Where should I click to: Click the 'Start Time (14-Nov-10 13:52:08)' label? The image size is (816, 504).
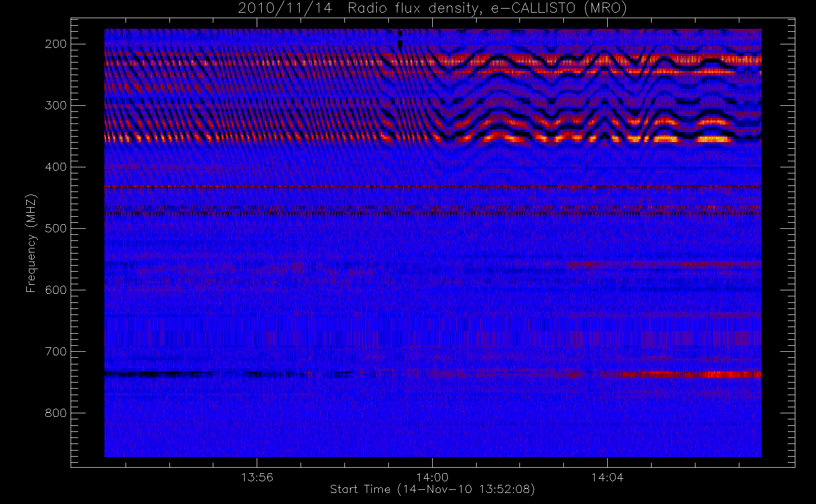coord(432,489)
